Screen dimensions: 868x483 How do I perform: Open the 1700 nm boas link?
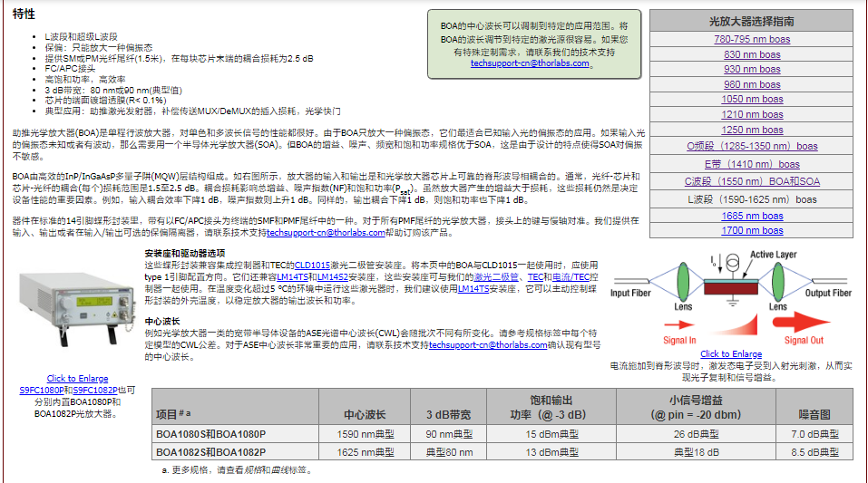click(x=751, y=230)
